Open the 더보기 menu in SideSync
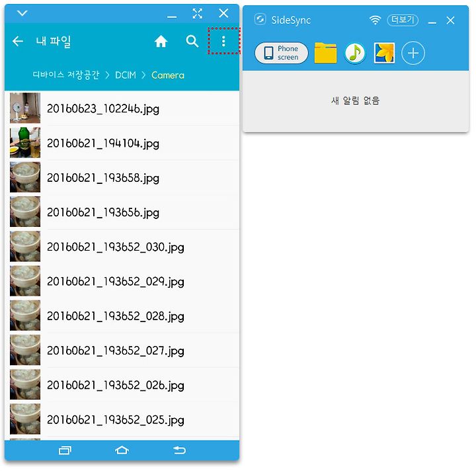 403,20
